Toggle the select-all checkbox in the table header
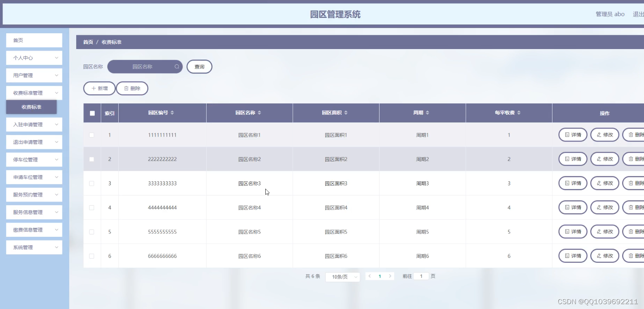The image size is (644, 309). (x=92, y=113)
